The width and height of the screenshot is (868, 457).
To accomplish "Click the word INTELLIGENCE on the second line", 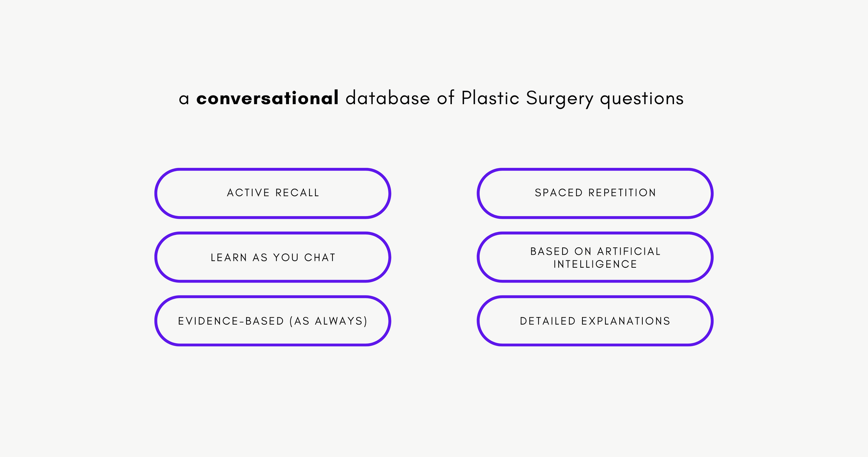I will click(x=595, y=264).
